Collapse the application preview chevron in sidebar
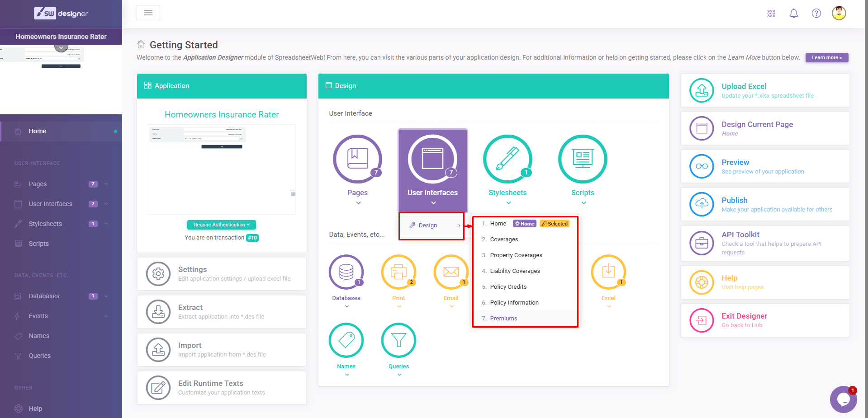Image resolution: width=868 pixels, height=418 pixels. pos(61,47)
